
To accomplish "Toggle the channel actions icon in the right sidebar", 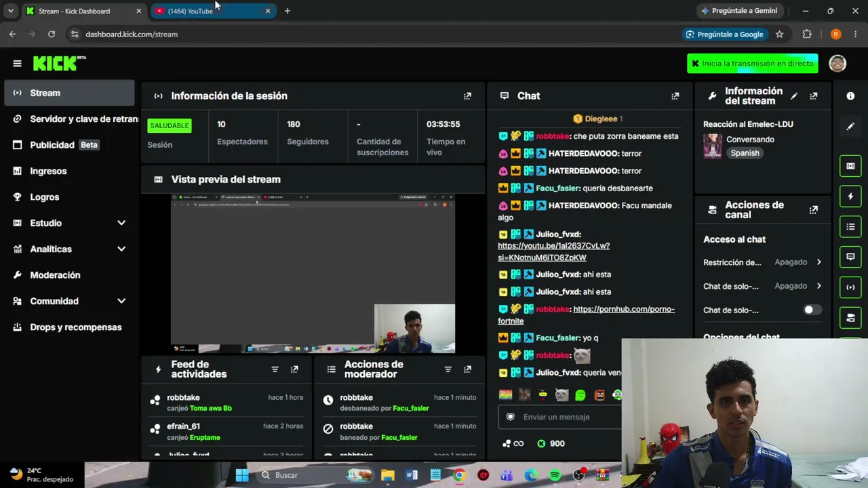I will pyautogui.click(x=850, y=317).
